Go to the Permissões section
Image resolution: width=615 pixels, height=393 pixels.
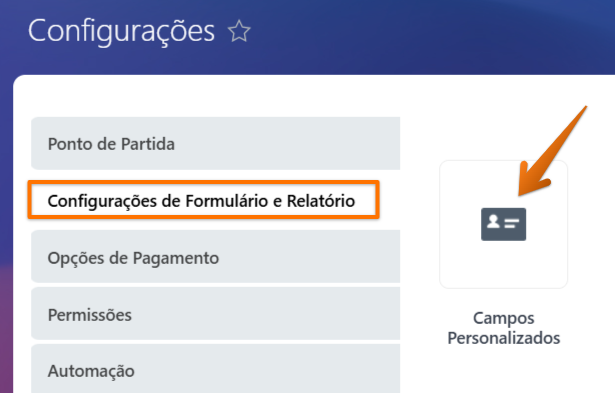pyautogui.click(x=215, y=314)
